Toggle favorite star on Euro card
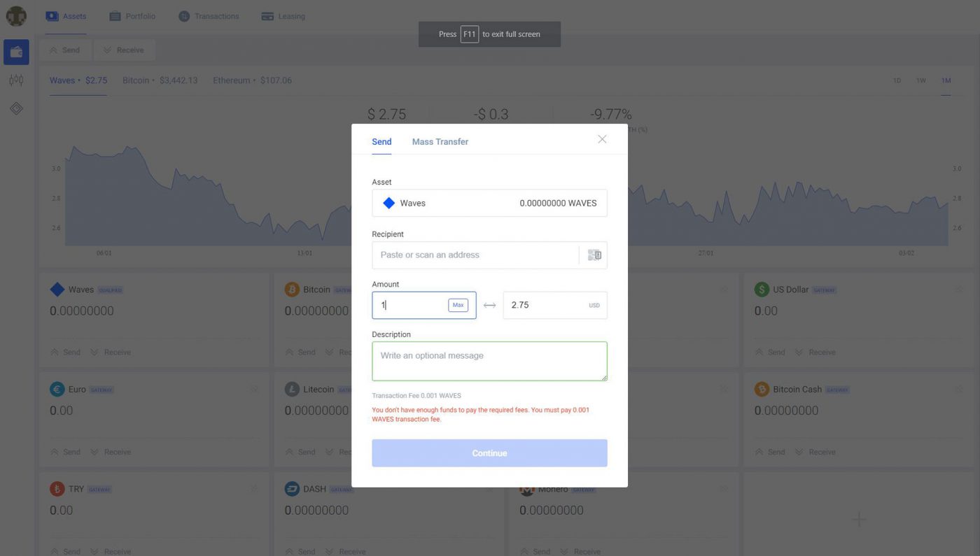The width and height of the screenshot is (980, 556). pyautogui.click(x=254, y=390)
